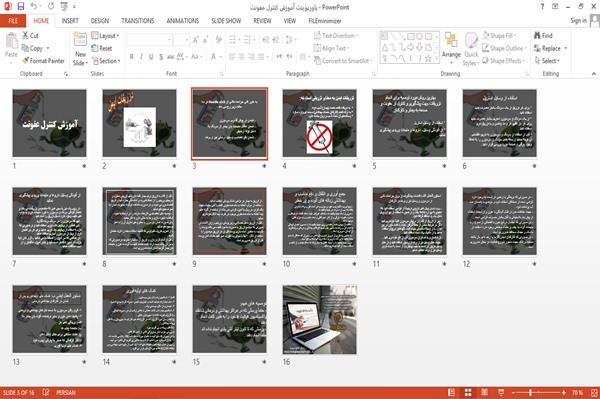The width and height of the screenshot is (600, 399).
Task: Open the Section dropdown
Action: (106, 61)
